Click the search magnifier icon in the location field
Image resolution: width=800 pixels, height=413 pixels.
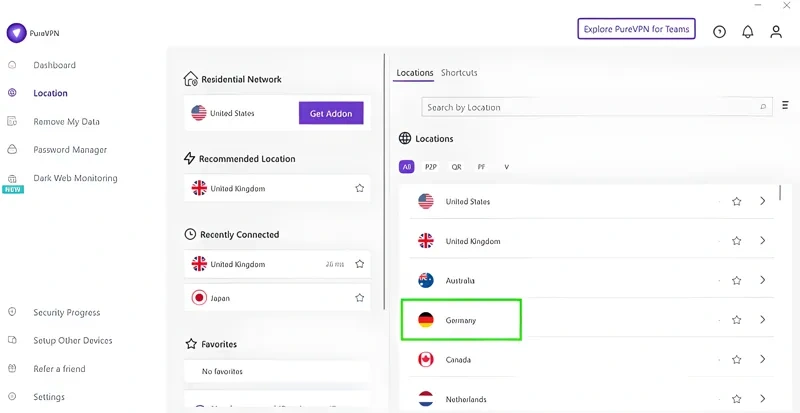point(763,107)
